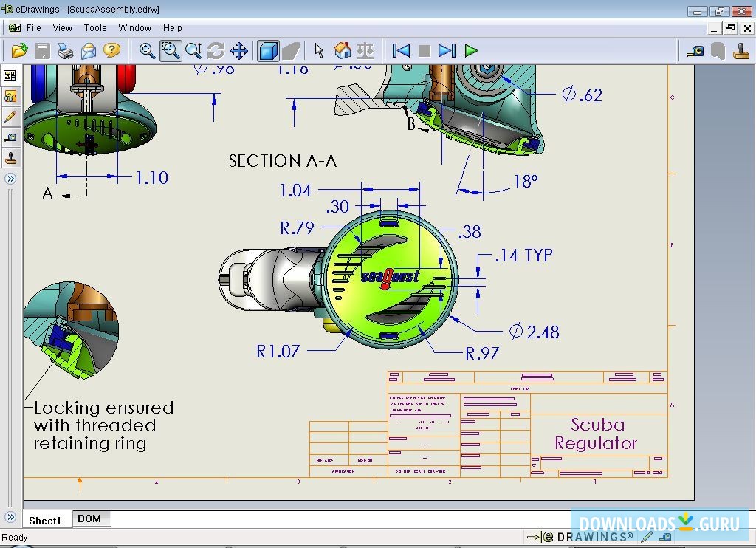
Task: Open the Measure tool in the sidebar
Action: coord(10,137)
